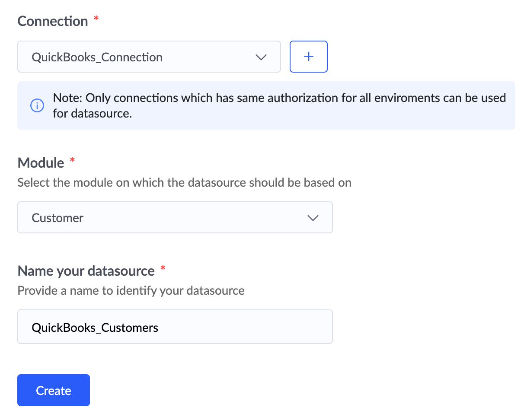Click the Module field label
This screenshot has width=524, height=420.
(41, 163)
